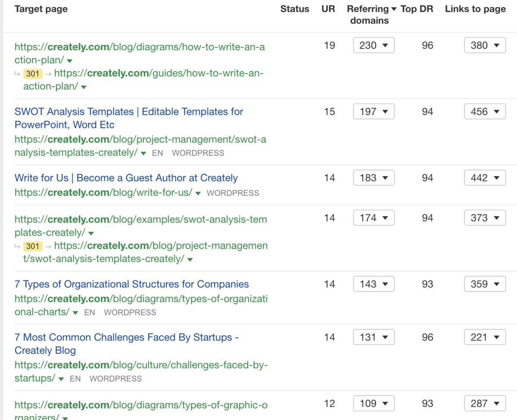Click the caret after challenges-faced-by-startups URL

pos(61,379)
